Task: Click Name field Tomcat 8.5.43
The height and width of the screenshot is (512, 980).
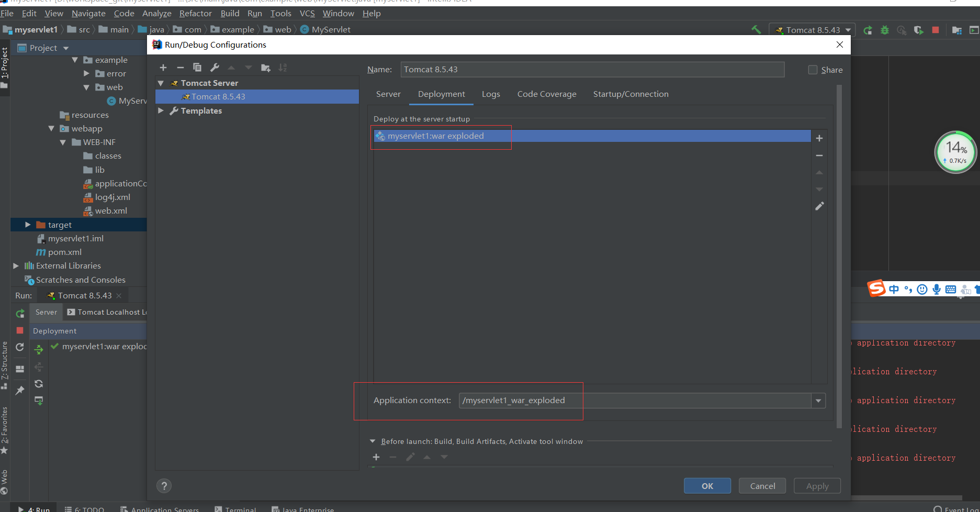Action: [x=592, y=70]
